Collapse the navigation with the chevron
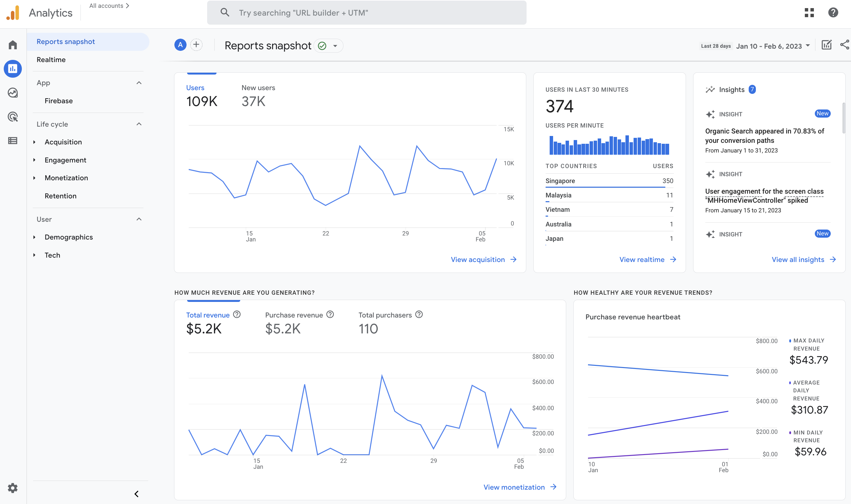This screenshot has width=851, height=504. (137, 494)
